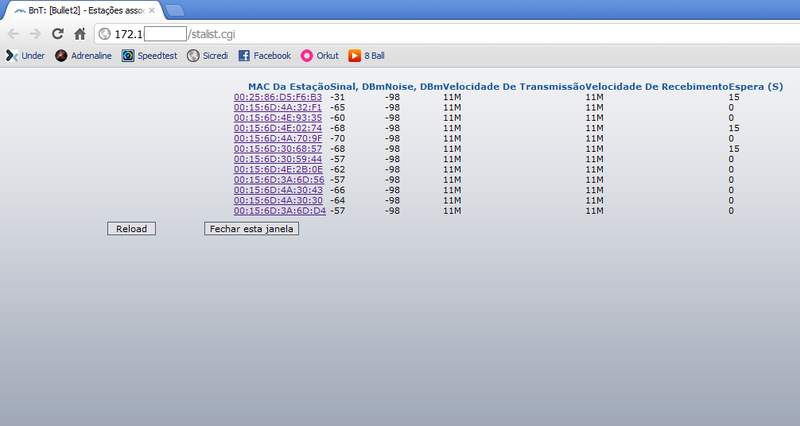Viewport: 800px width, 426px height.
Task: Open station link 00:15:6D:4A:30:43
Action: pos(279,190)
